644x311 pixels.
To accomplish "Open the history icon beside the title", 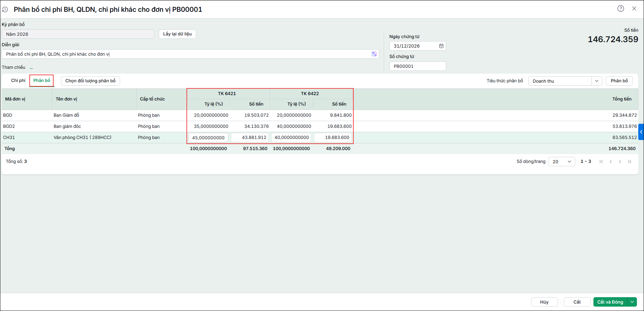I will point(5,9).
